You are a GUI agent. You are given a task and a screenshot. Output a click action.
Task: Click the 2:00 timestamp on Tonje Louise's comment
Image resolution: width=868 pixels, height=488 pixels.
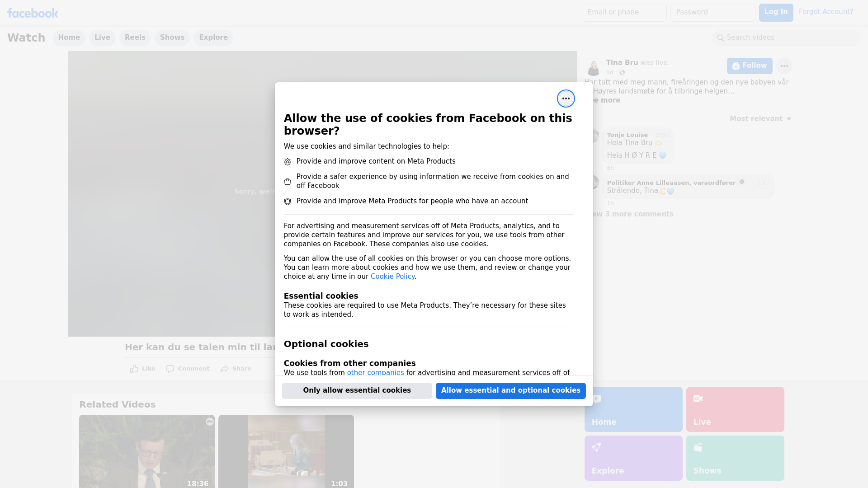point(662,135)
